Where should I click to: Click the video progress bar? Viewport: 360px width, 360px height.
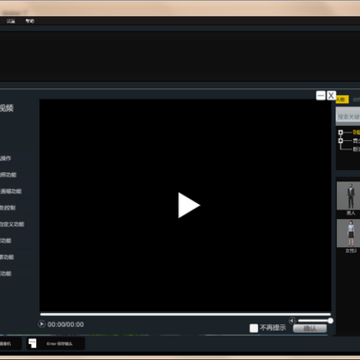[185, 314]
